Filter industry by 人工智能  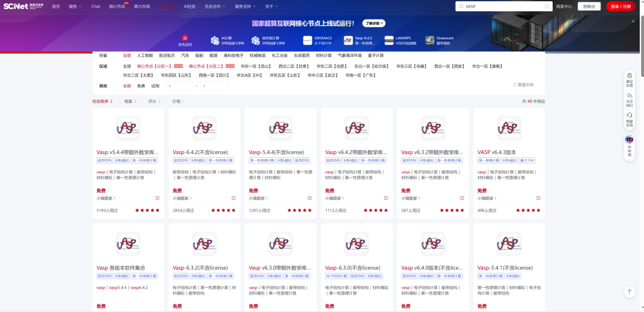(x=145, y=55)
